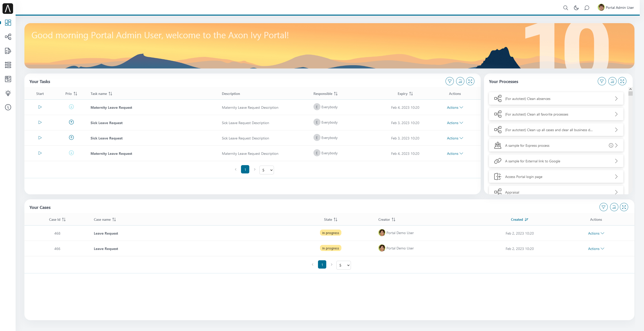Show info for Express process sample
The image size is (644, 331).
click(611, 145)
